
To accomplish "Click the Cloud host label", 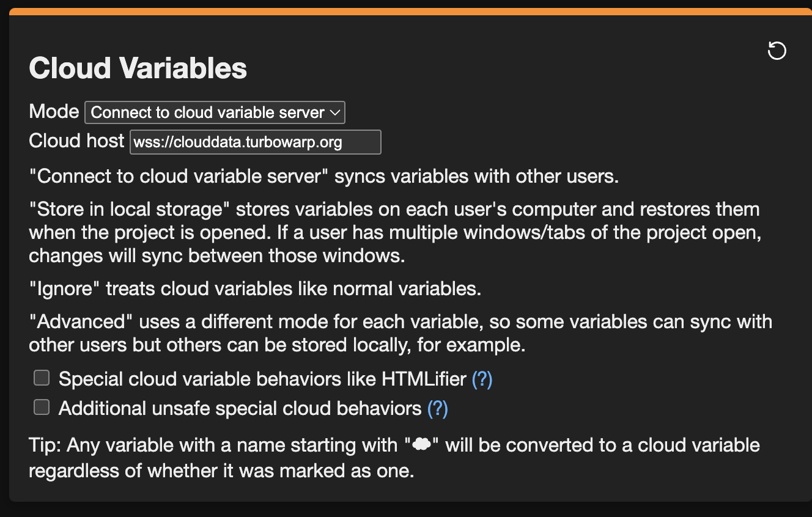I will 76,141.
